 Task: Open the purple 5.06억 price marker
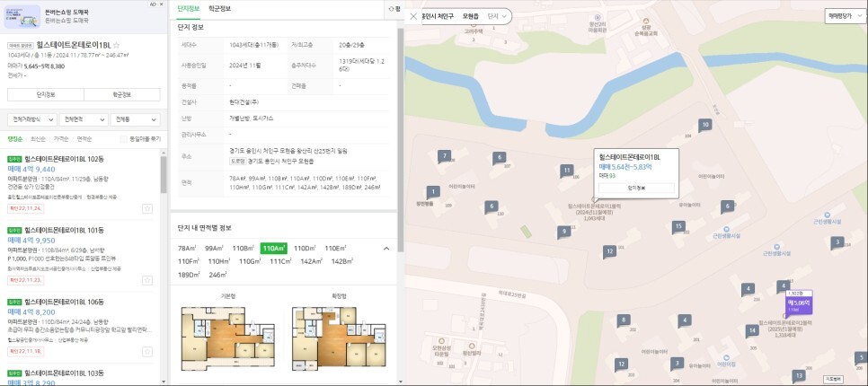tap(799, 303)
